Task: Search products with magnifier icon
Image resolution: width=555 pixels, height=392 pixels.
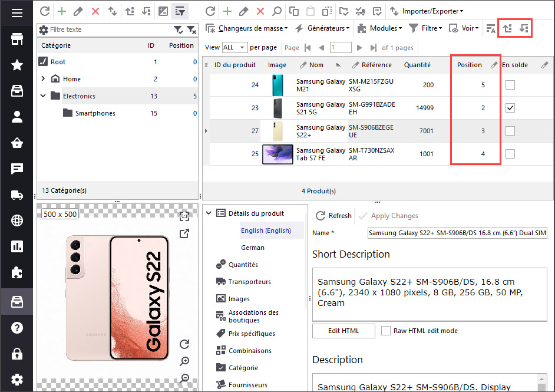Action: pyautogui.click(x=277, y=11)
